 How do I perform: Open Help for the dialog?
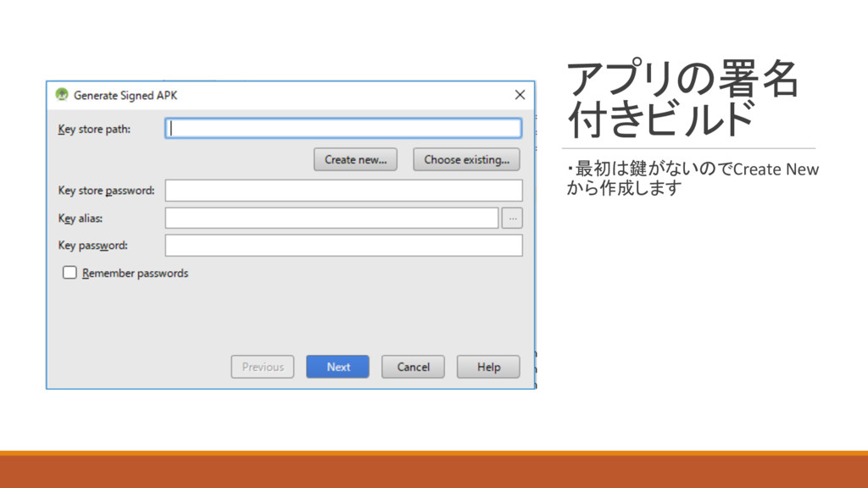coord(488,367)
